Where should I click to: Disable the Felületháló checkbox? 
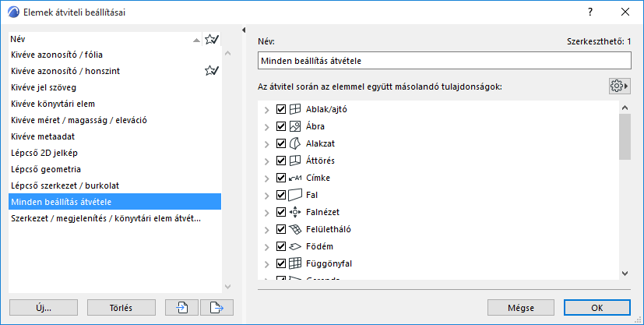pos(281,229)
